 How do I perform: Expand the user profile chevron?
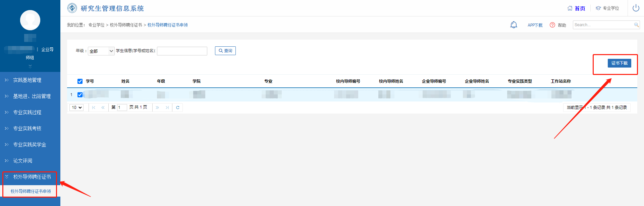pyautogui.click(x=30, y=66)
